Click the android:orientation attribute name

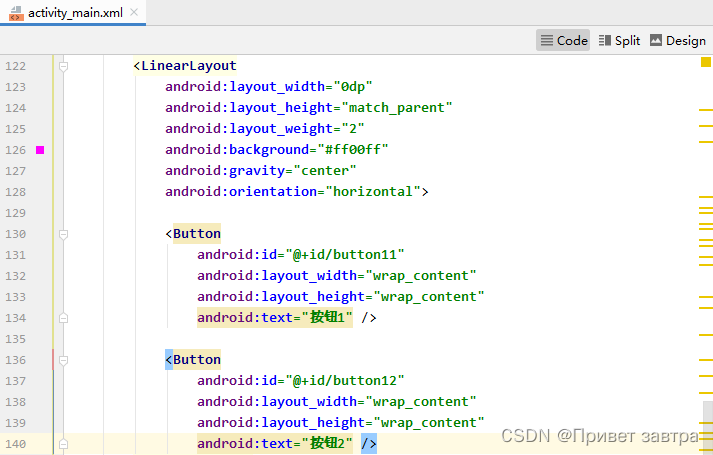point(241,191)
